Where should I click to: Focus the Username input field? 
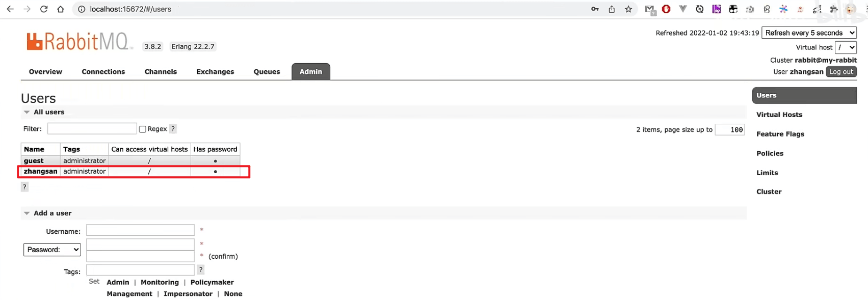(x=140, y=230)
